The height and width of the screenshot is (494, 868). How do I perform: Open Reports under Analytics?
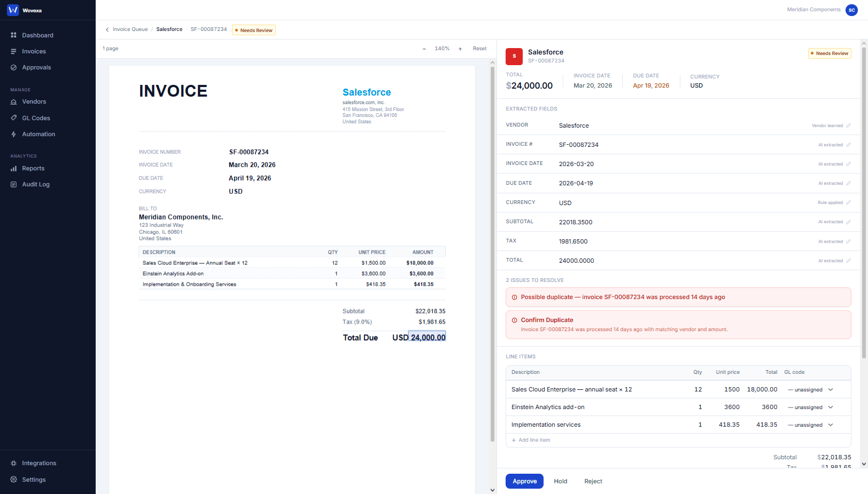pyautogui.click(x=33, y=168)
